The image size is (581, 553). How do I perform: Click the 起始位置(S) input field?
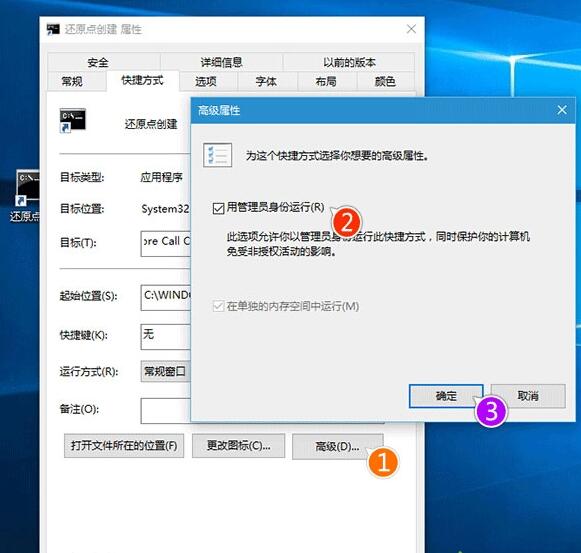[x=166, y=298]
